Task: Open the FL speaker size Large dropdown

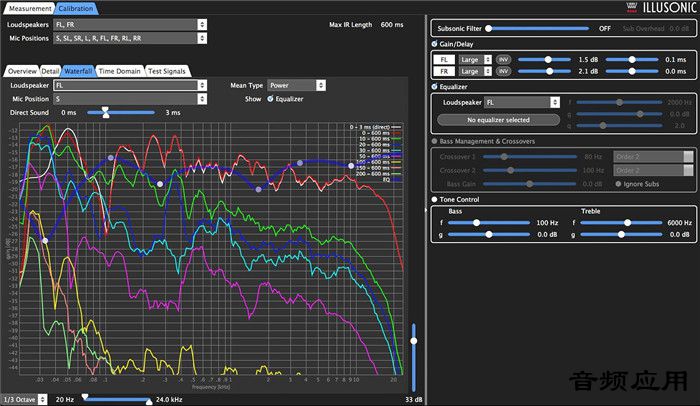Action: coord(475,59)
